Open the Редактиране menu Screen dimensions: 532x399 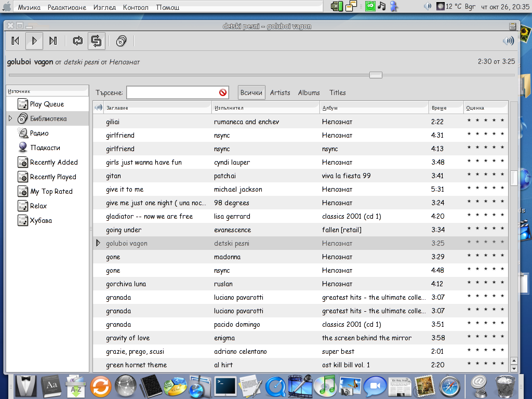click(67, 7)
